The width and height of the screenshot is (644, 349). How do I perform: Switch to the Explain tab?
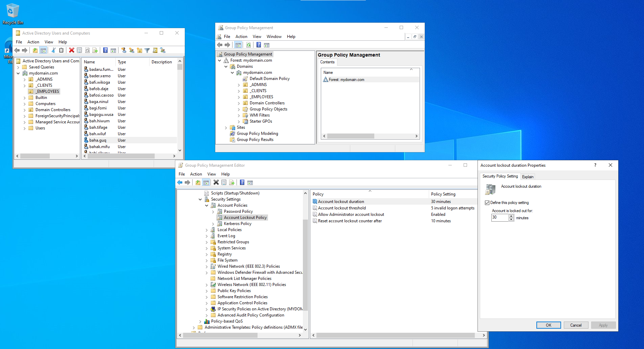tap(528, 177)
